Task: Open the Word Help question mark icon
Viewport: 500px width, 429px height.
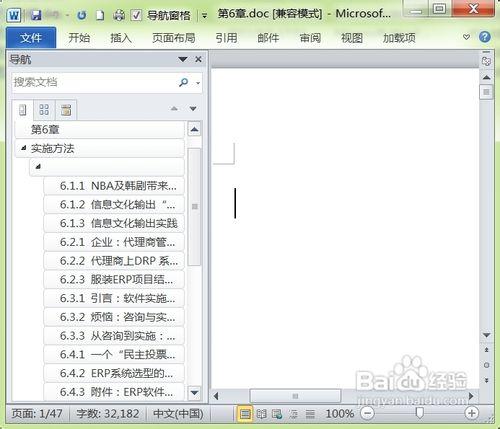Action: click(484, 37)
